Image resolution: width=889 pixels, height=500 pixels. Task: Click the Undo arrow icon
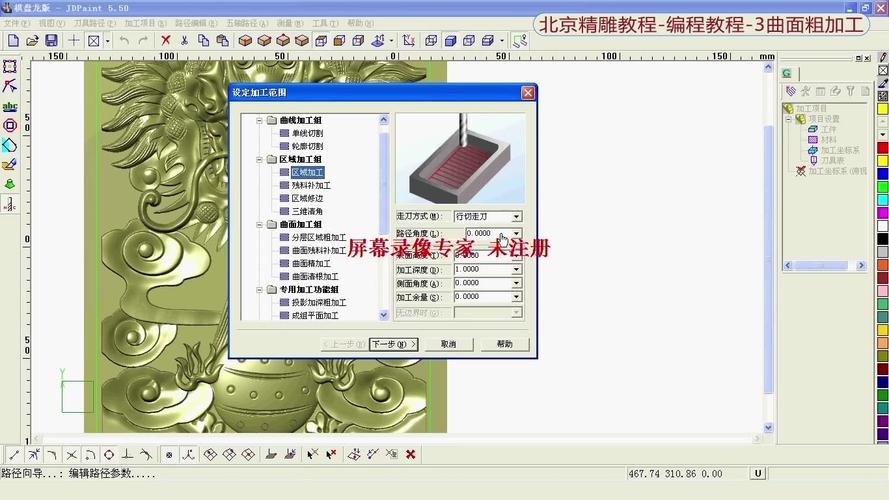point(124,40)
